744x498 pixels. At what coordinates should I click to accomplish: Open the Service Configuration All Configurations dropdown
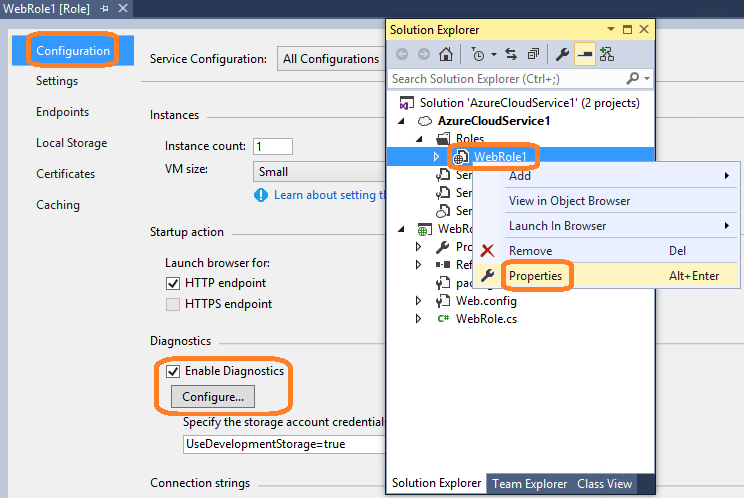331,59
